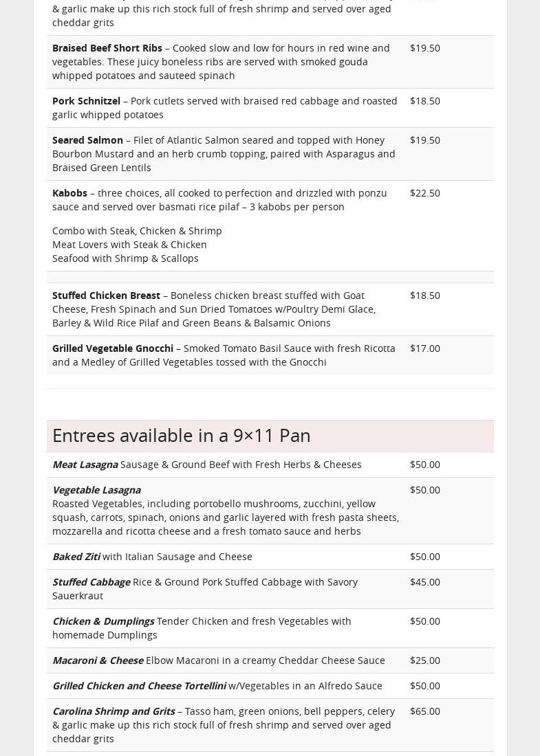Select the Seared Salmon entree name
This screenshot has width=540, height=756.
(87, 140)
